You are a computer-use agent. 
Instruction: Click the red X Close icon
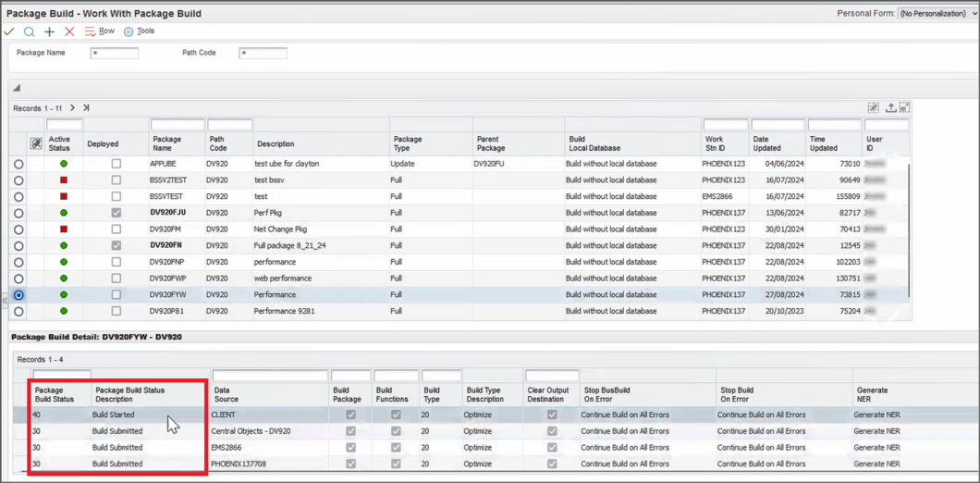(69, 31)
